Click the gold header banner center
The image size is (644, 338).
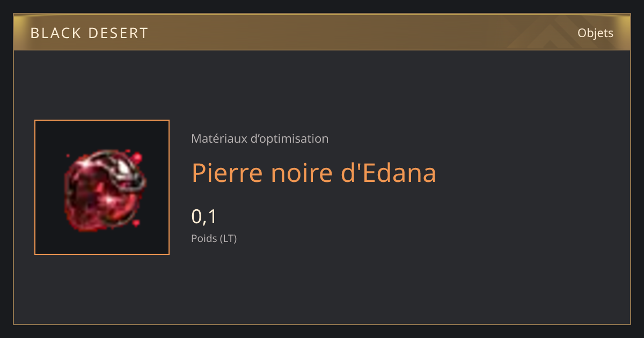coord(322,32)
